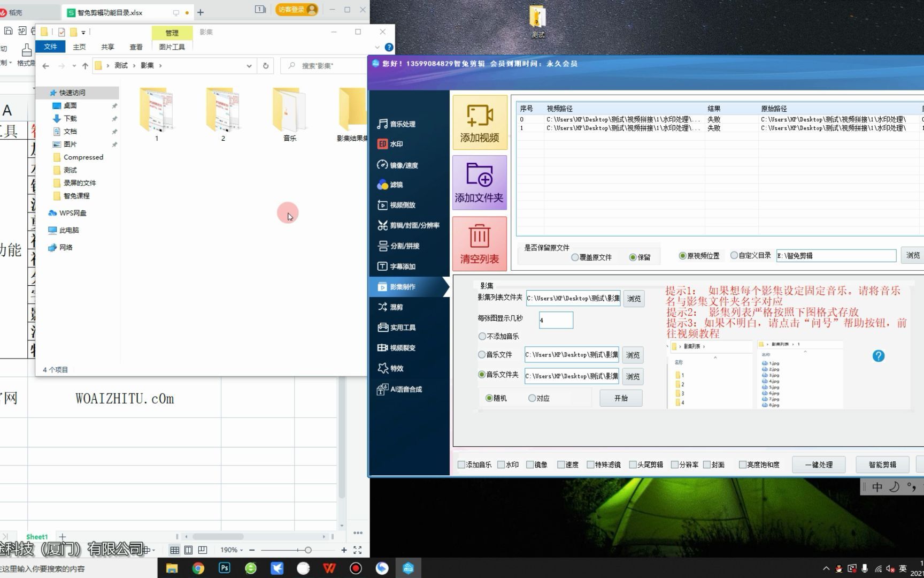This screenshot has width=924, height=578.
Task: Select the 音乐文件 radio option
Action: pyautogui.click(x=495, y=355)
